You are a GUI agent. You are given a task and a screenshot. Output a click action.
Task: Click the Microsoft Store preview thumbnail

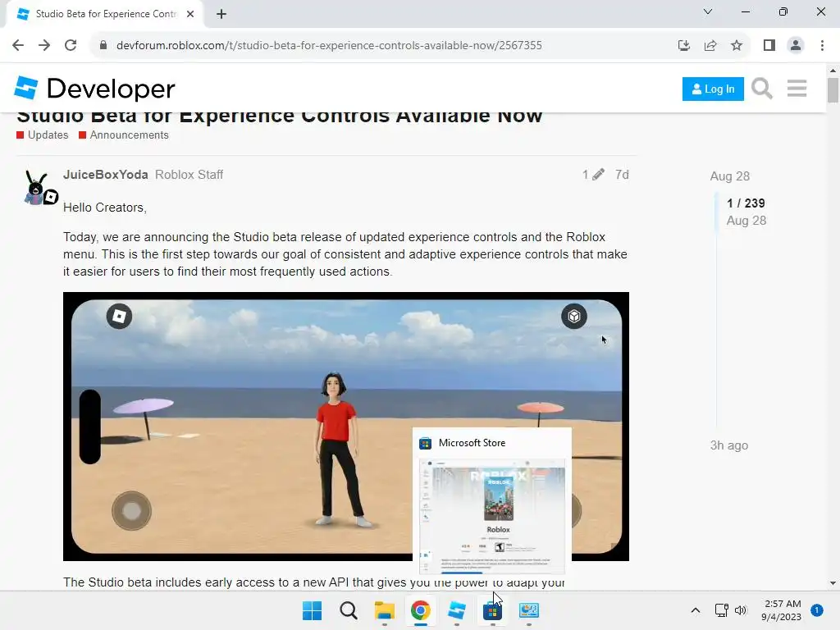[x=492, y=517]
